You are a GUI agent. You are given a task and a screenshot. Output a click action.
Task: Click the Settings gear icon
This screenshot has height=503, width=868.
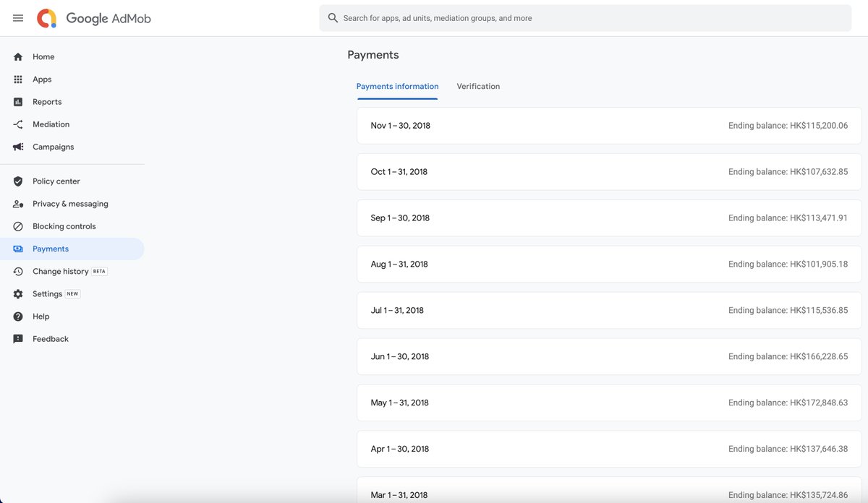coord(17,293)
